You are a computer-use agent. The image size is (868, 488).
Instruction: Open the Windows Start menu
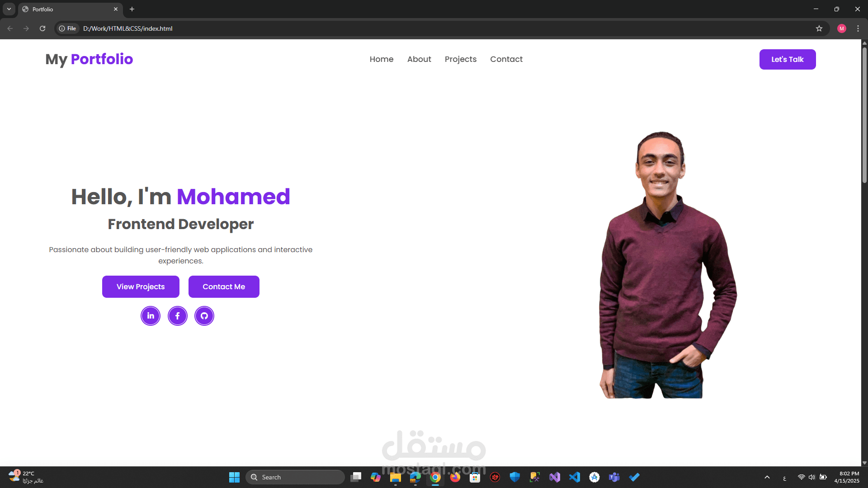(234, 477)
